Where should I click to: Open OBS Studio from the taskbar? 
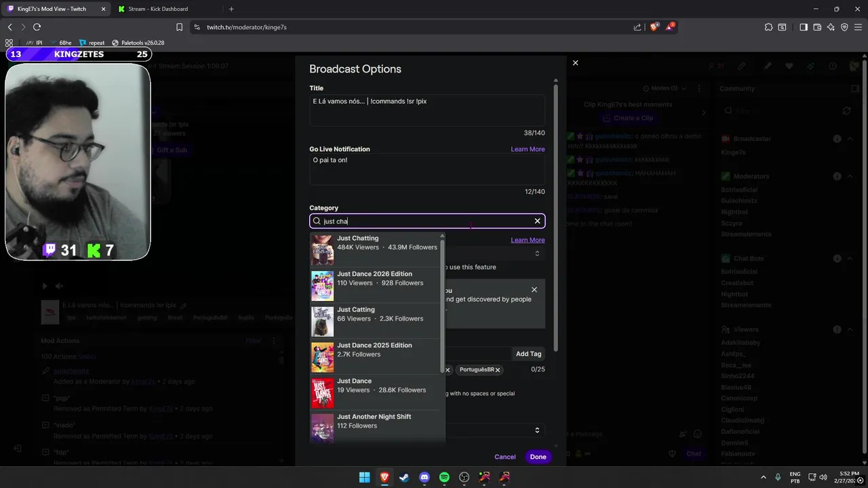(x=465, y=477)
